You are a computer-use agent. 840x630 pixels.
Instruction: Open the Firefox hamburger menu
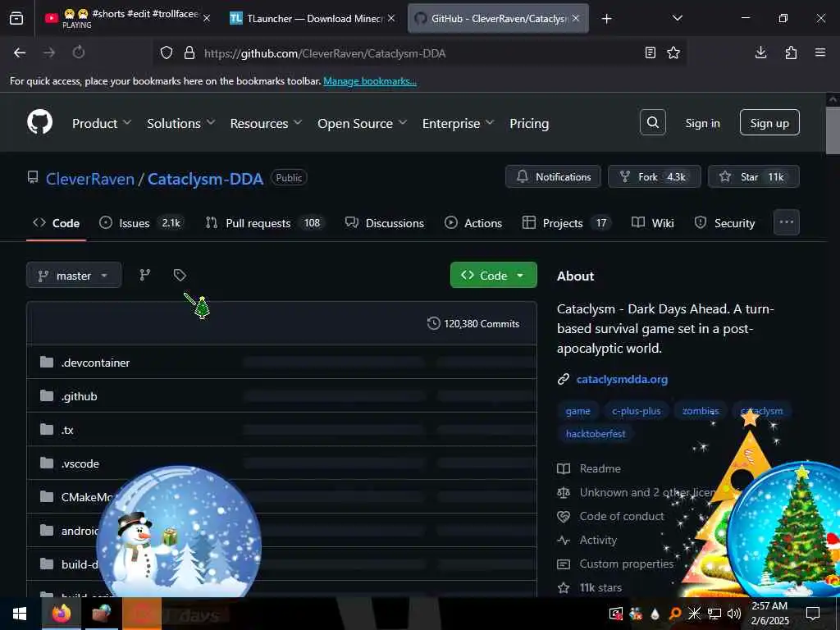(x=820, y=52)
